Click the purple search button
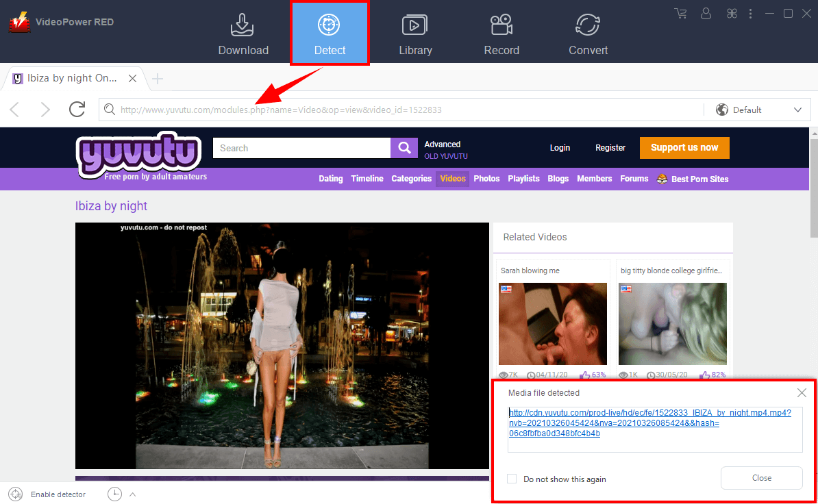The image size is (818, 504). point(404,148)
